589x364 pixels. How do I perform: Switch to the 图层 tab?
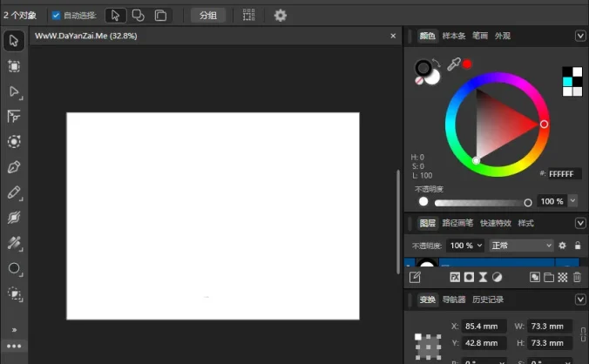(427, 223)
